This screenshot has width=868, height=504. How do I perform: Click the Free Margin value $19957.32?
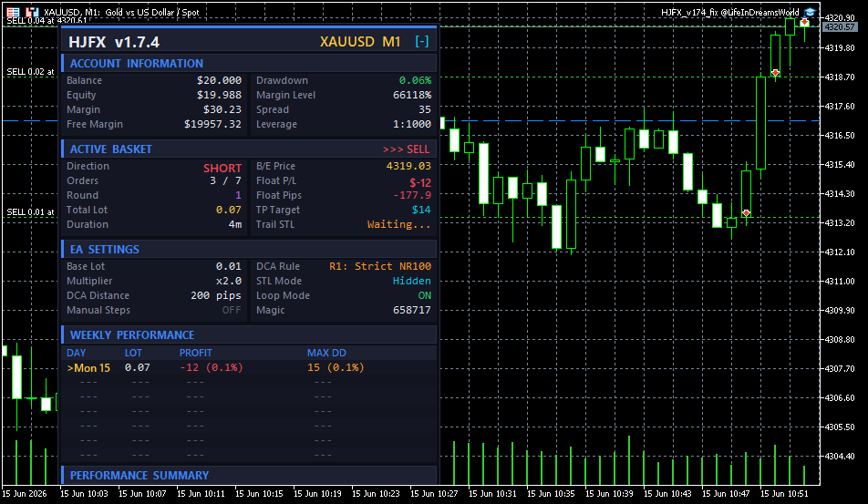point(212,124)
